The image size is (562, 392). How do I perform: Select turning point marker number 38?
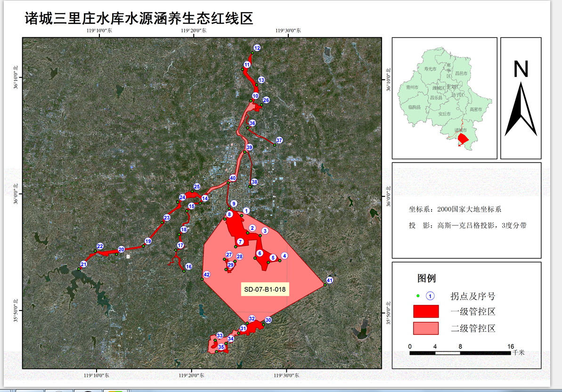click(254, 182)
